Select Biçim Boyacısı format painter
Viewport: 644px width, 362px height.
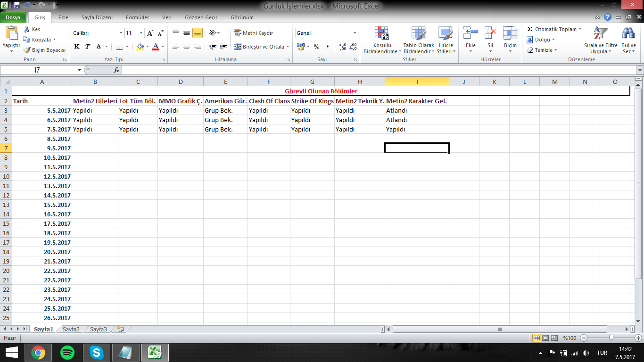(x=45, y=50)
